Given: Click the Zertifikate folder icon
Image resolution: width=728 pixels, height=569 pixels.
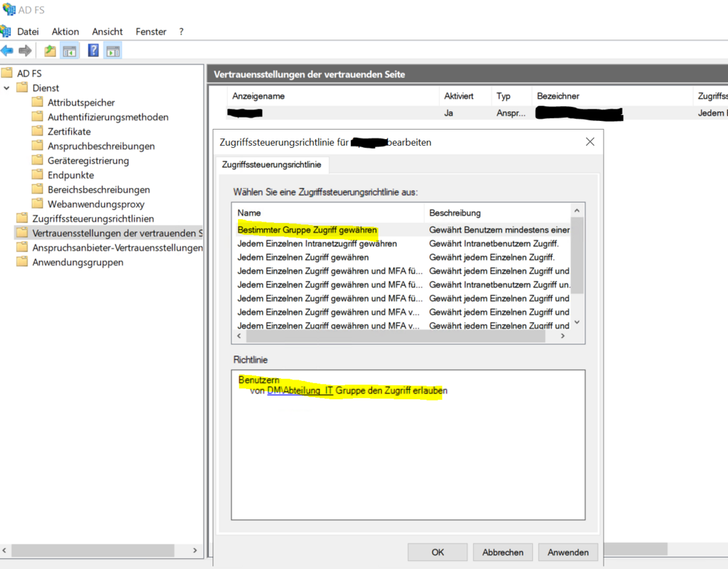Looking at the screenshot, I should point(38,131).
